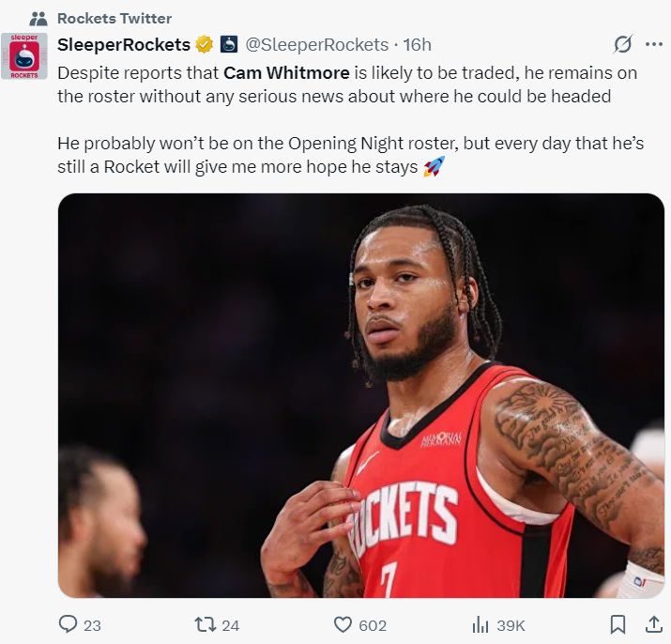Toggle repost on the tweet
Screen dimensions: 671x644
pyautogui.click(x=205, y=624)
